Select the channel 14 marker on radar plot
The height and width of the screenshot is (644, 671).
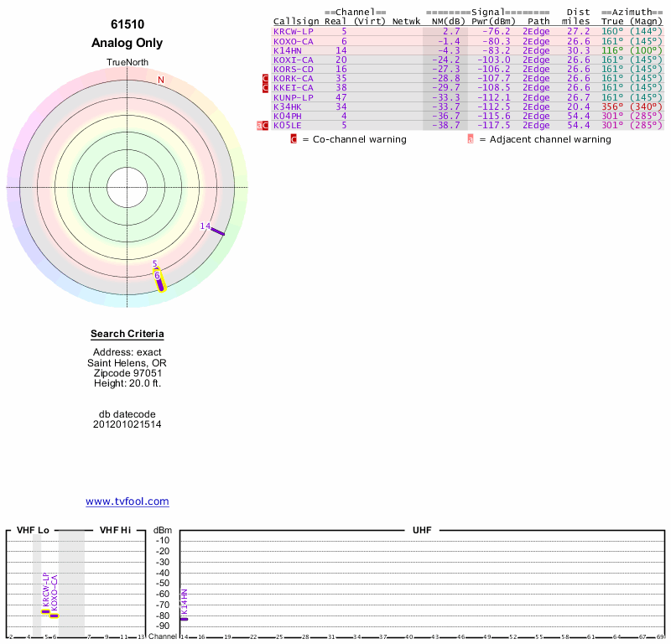pos(216,231)
